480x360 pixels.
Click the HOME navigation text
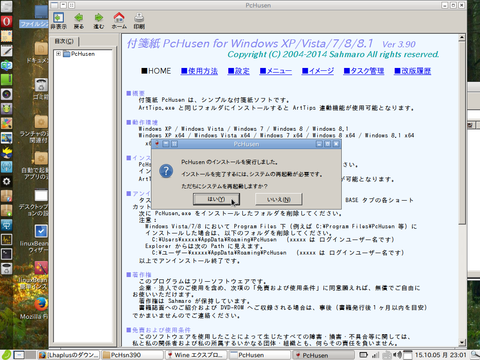tap(156, 71)
